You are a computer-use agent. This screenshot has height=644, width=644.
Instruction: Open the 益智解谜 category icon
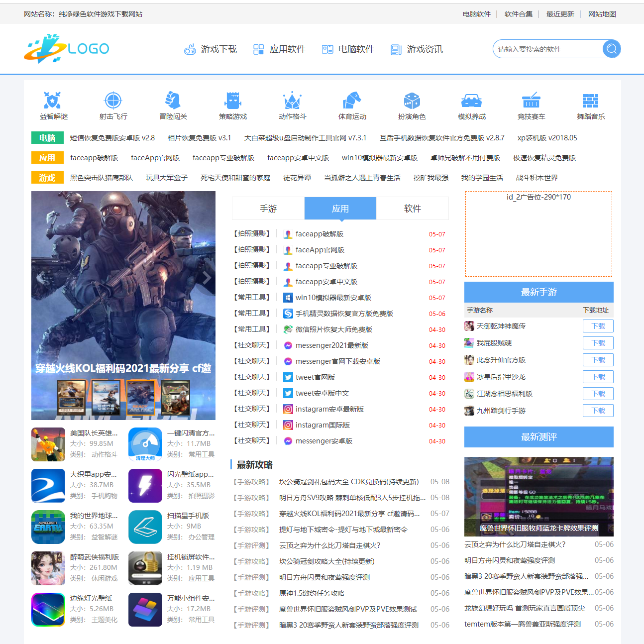52,101
